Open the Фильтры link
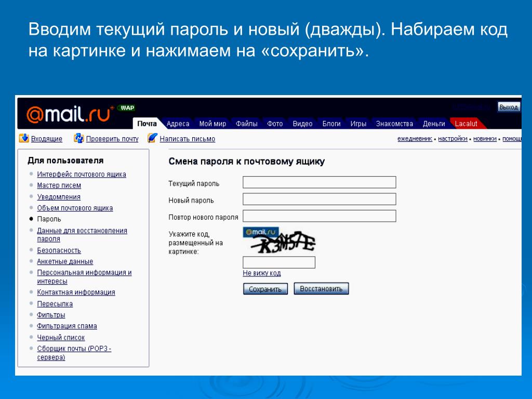Image resolution: width=532 pixels, height=399 pixels. (x=51, y=315)
